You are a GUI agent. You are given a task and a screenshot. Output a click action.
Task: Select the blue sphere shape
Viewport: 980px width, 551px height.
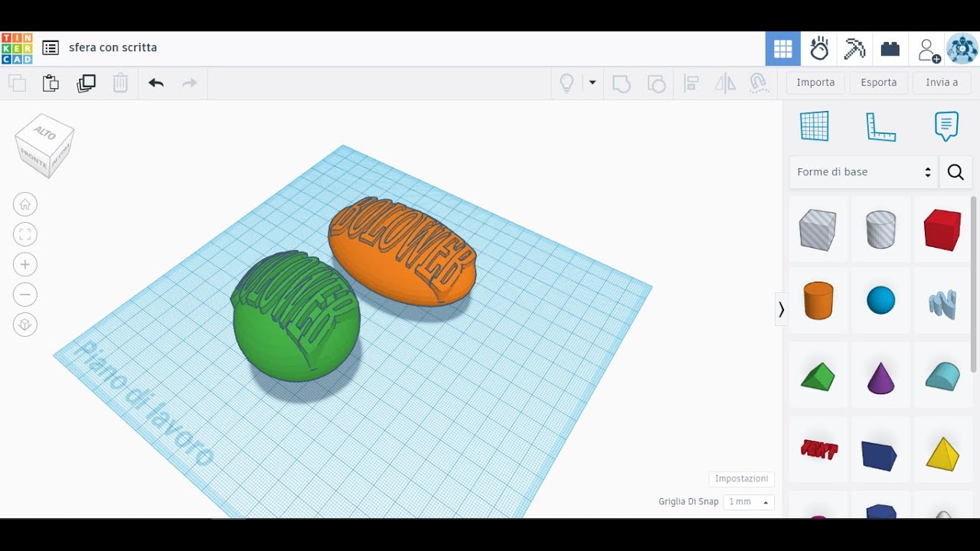880,300
